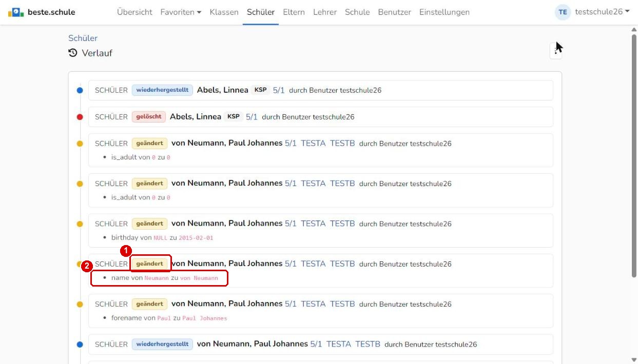The width and height of the screenshot is (638, 364).
Task: Click the vertical scrollbar thumb
Action: click(x=634, y=156)
